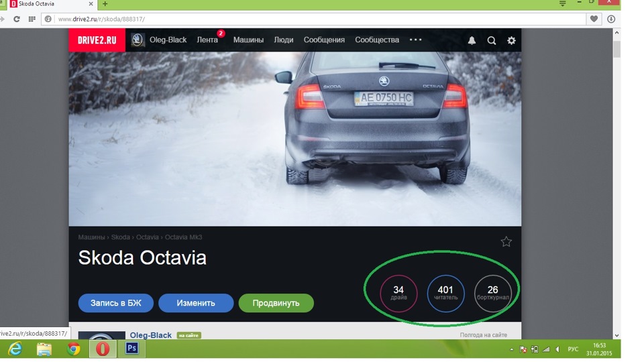This screenshot has height=362, width=644.
Task: Click the page vertical scrollbar thumb
Action: [x=617, y=49]
